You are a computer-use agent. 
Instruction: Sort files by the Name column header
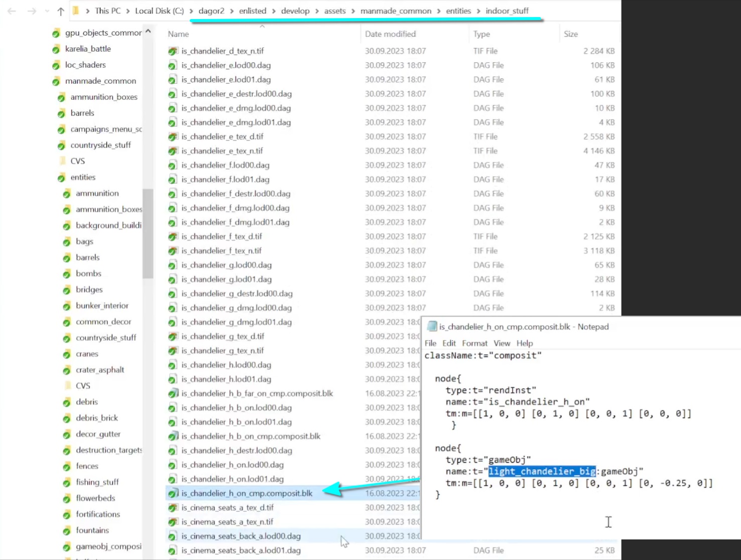(179, 34)
